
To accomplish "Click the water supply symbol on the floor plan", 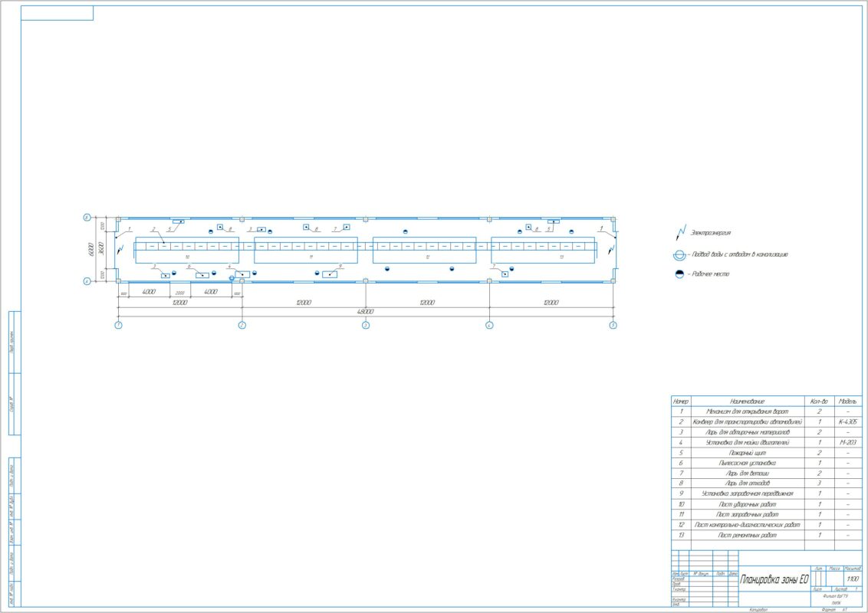I will pyautogui.click(x=232, y=278).
